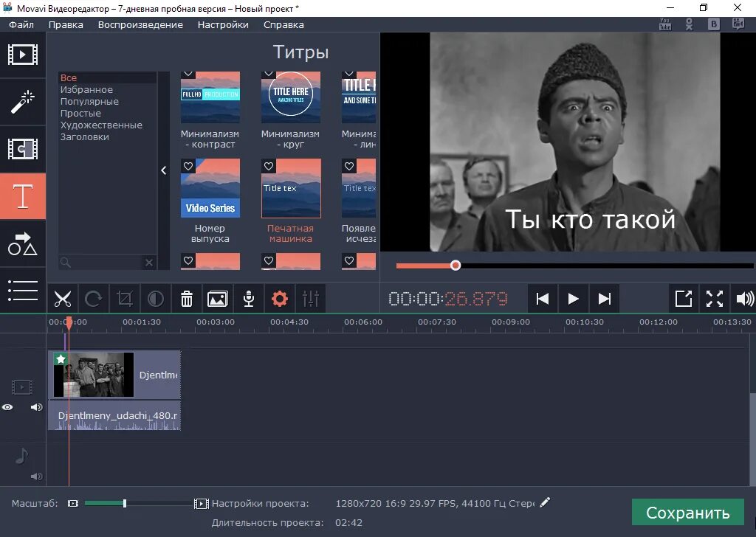
Task: Click the scissors Split tool
Action: (x=63, y=299)
